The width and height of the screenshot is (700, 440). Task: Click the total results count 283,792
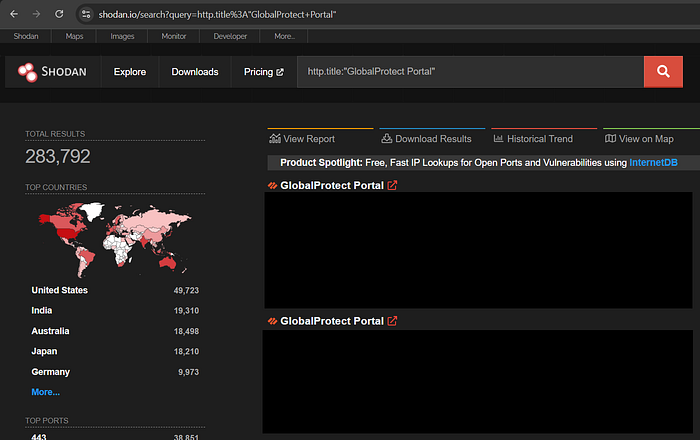(x=58, y=156)
